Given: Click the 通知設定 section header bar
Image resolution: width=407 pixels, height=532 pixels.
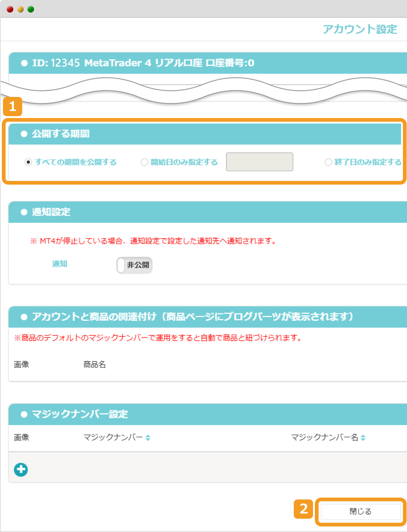Looking at the screenshot, I should pyautogui.click(x=203, y=212).
